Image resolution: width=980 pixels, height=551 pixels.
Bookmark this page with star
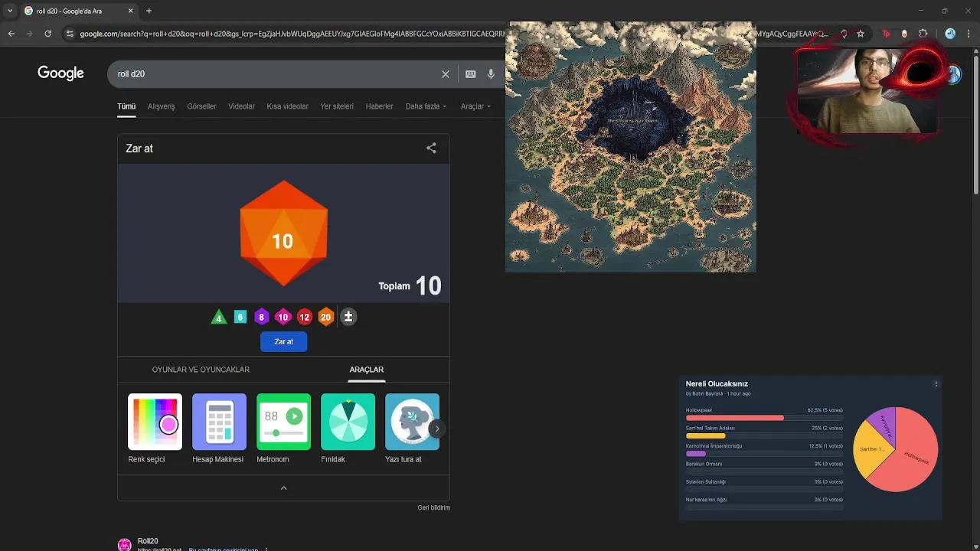861,34
